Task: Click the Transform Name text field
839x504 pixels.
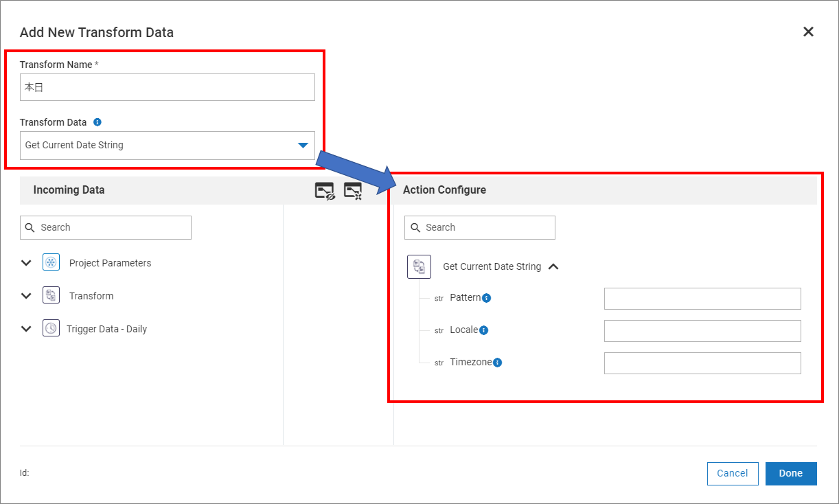Action: [167, 88]
